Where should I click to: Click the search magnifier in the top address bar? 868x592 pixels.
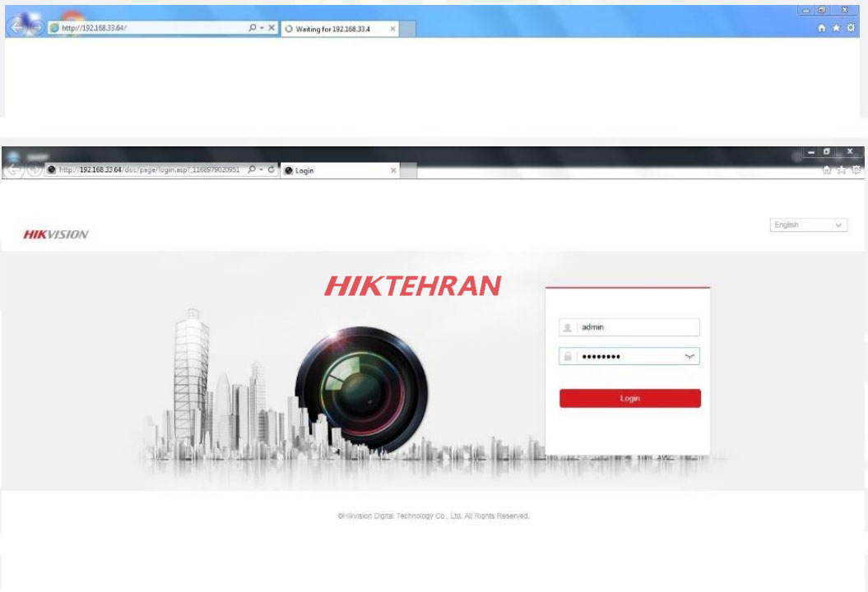253,27
